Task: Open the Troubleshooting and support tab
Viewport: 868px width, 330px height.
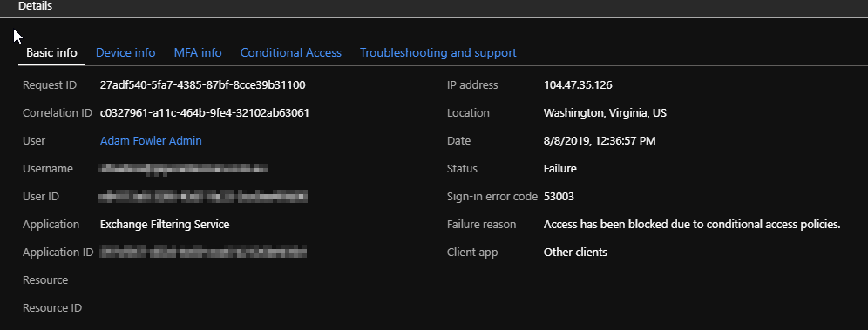Action: tap(437, 52)
